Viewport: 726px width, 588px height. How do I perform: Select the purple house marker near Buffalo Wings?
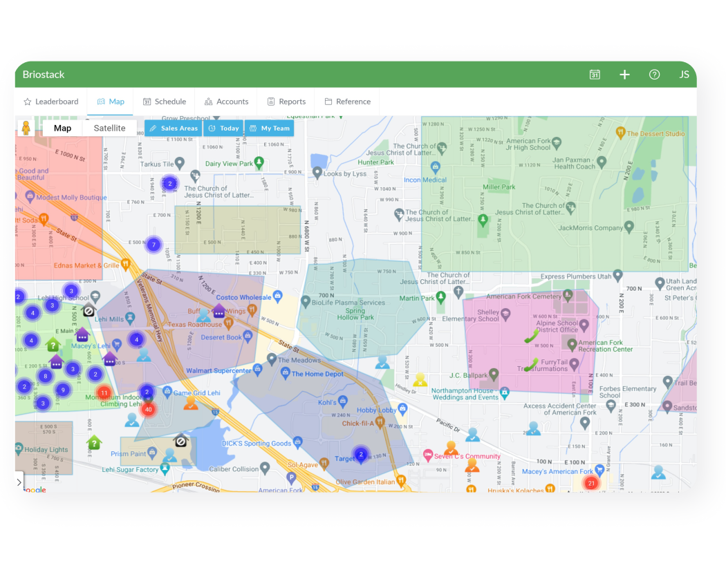219,311
